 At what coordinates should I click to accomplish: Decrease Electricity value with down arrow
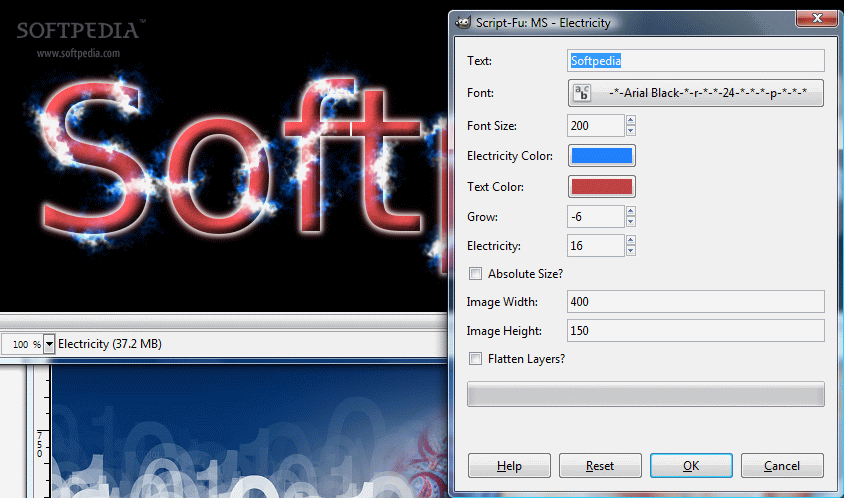pos(631,251)
